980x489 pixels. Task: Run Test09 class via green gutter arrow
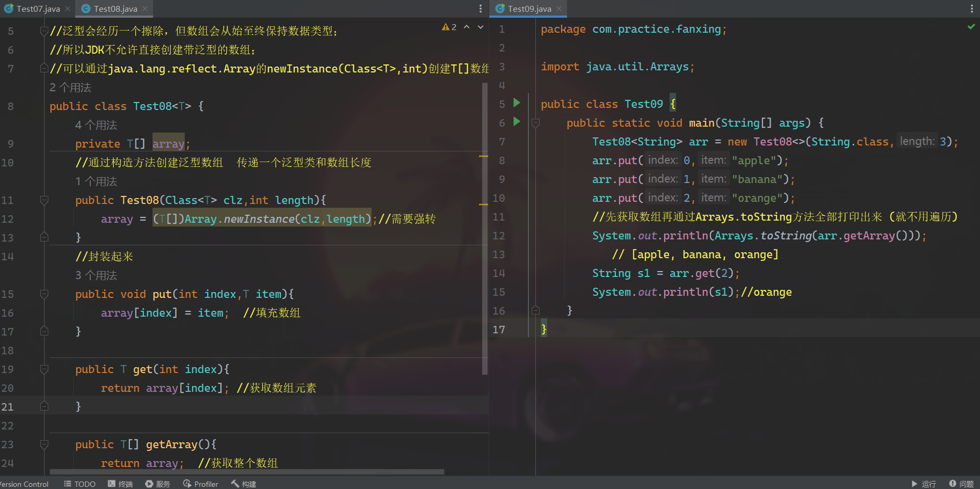tap(516, 103)
